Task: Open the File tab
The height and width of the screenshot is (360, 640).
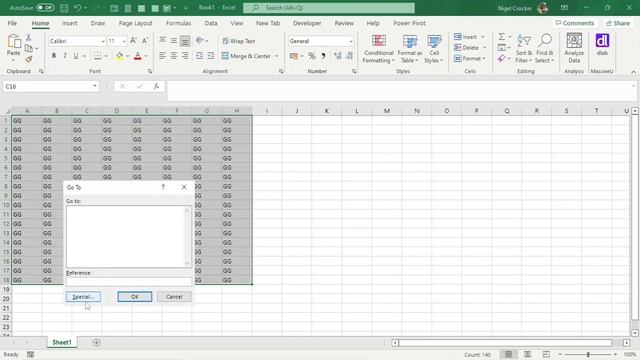Action: point(12,23)
